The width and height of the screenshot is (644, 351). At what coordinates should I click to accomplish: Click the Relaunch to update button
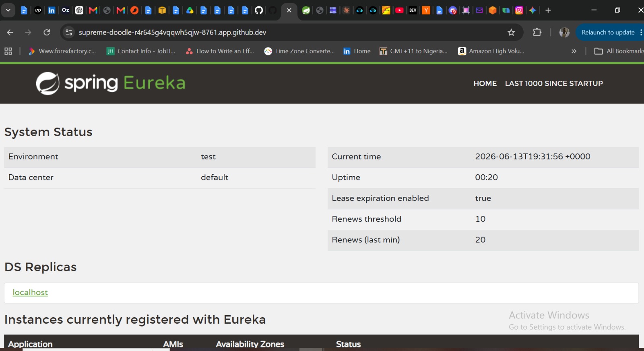(x=608, y=32)
